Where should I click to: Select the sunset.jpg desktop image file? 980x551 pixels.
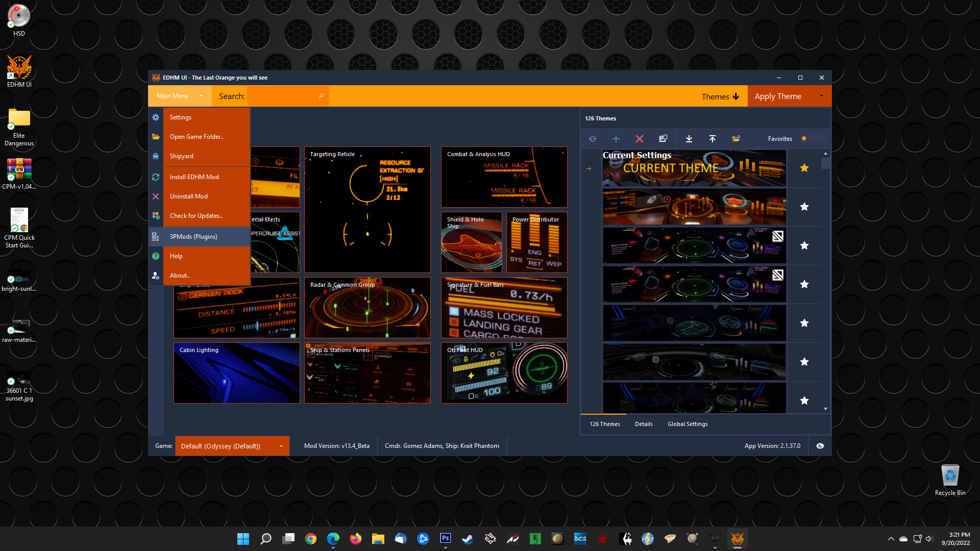pyautogui.click(x=19, y=386)
